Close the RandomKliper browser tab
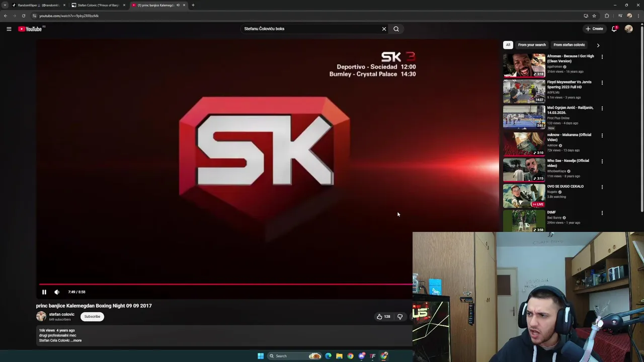This screenshot has width=644, height=362. point(64,5)
